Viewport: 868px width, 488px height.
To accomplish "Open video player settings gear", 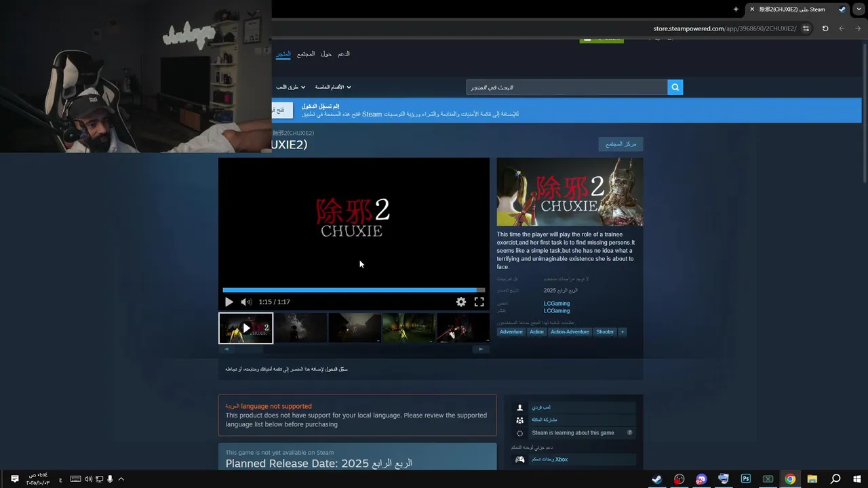I will (461, 302).
